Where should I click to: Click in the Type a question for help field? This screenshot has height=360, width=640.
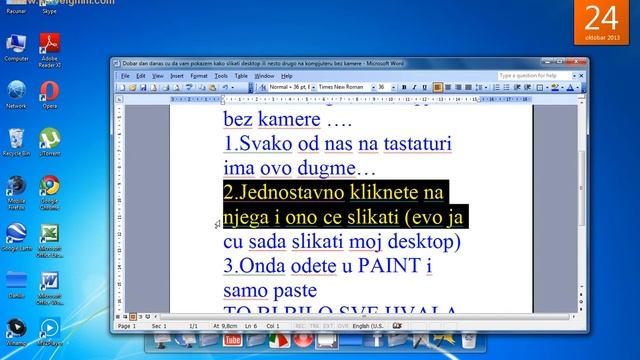[534, 76]
